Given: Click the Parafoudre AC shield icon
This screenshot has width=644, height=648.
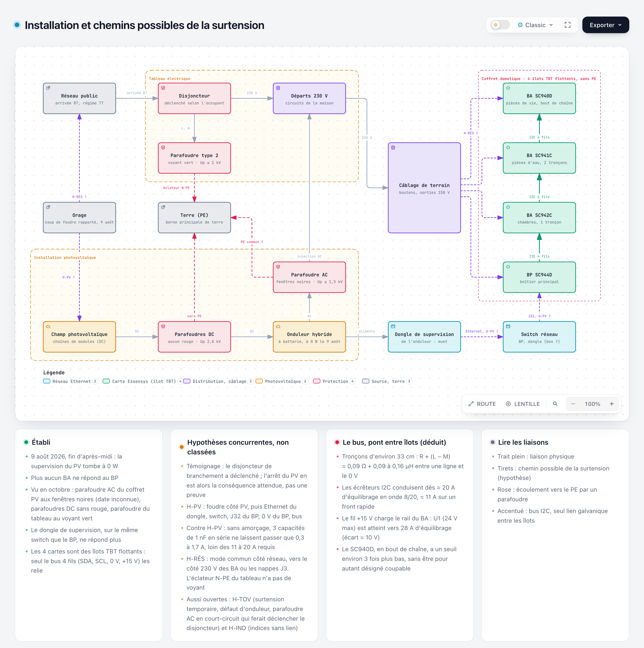Looking at the screenshot, I should (278, 267).
